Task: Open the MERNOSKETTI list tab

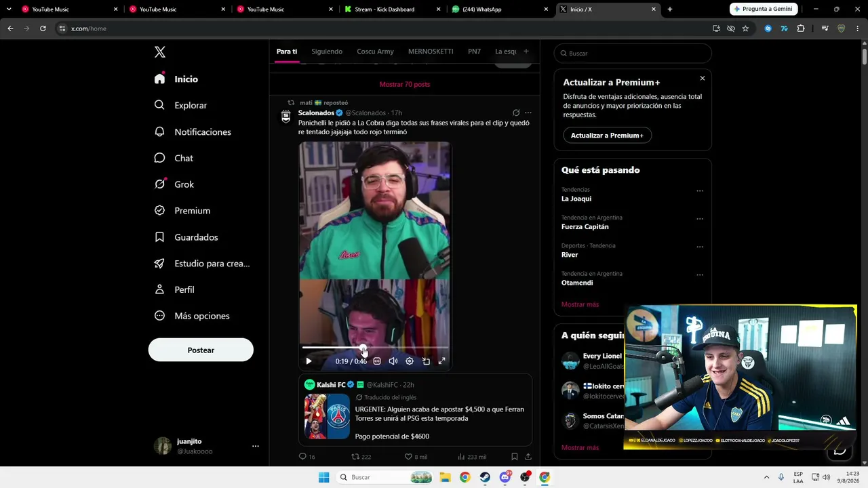Action: 431,52
